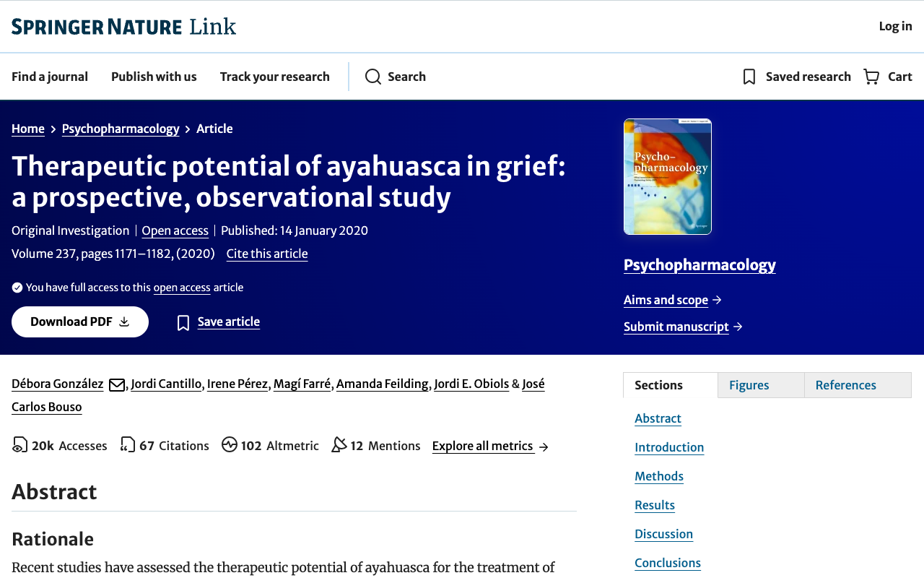Open the shopping Cart icon

[871, 77]
